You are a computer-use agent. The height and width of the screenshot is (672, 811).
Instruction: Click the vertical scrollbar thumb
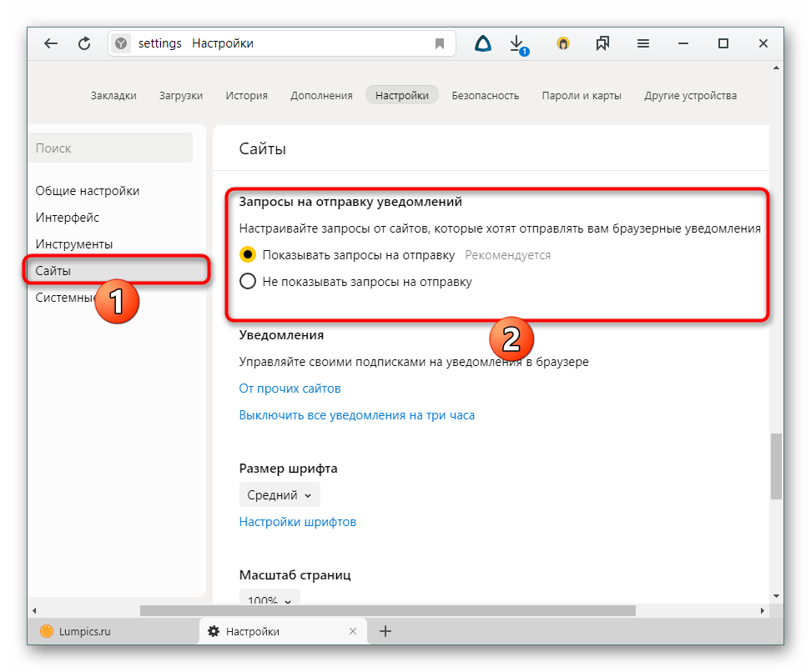click(776, 466)
